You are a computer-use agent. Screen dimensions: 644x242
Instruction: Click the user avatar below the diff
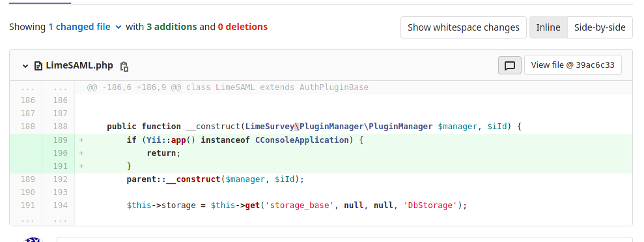coord(34,239)
